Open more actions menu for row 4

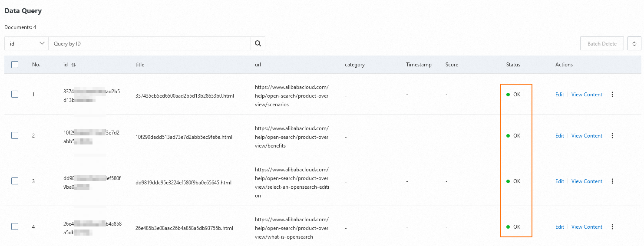coord(612,226)
